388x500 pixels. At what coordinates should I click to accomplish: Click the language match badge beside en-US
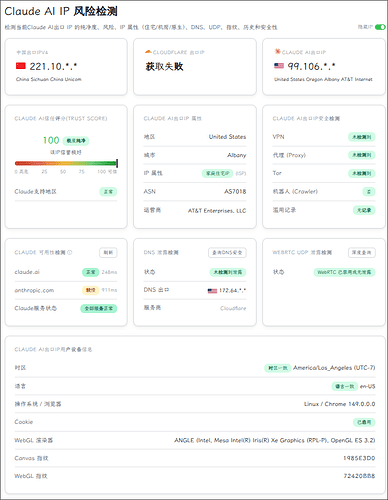pos(345,386)
